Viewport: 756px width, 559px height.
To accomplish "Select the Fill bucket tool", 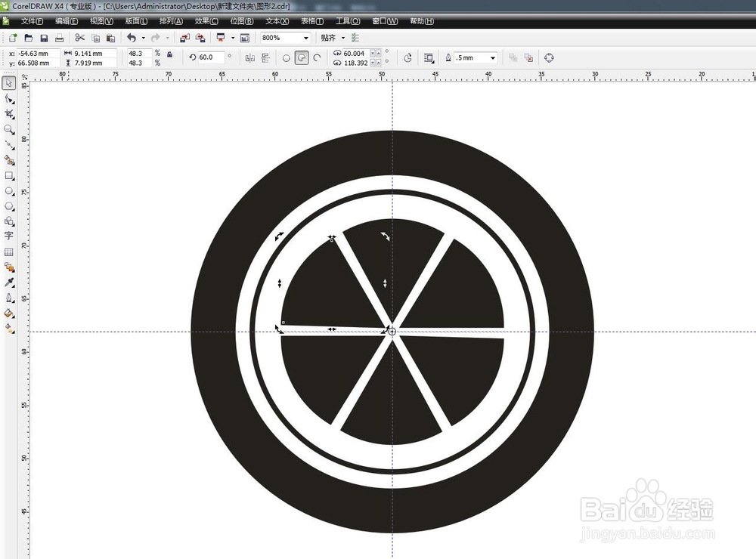I will click(8, 313).
